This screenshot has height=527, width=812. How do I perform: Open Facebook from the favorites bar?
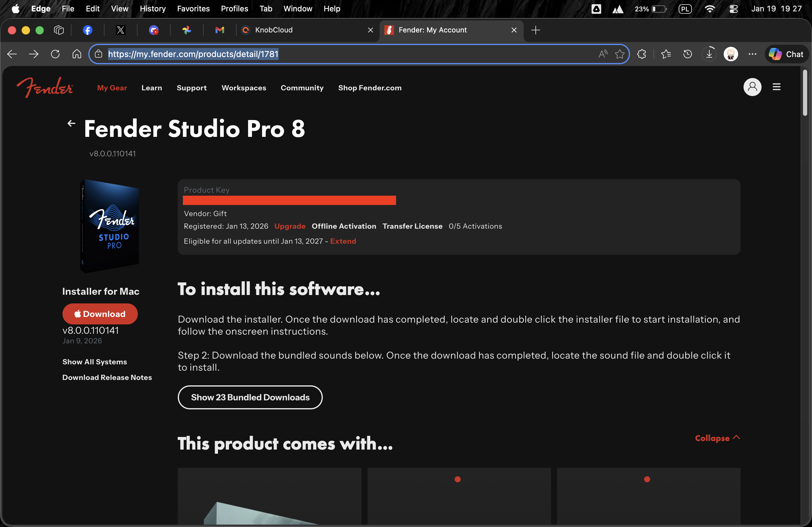(x=87, y=30)
